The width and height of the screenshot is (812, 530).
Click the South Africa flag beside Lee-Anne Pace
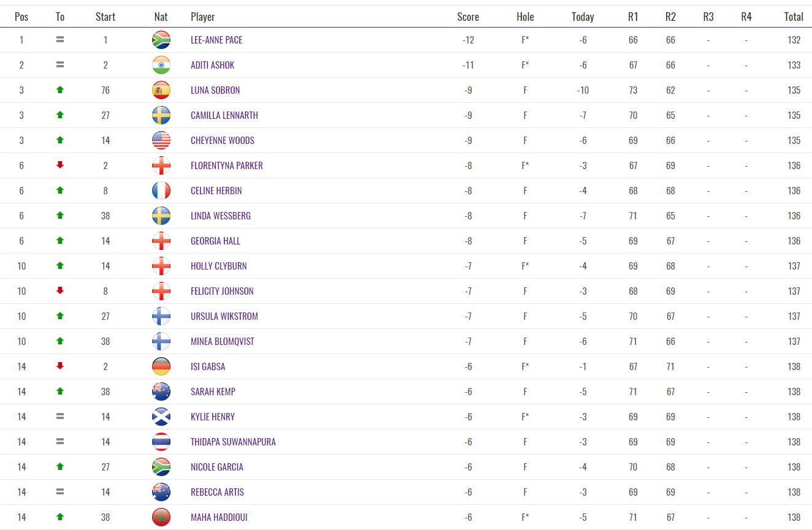161,40
